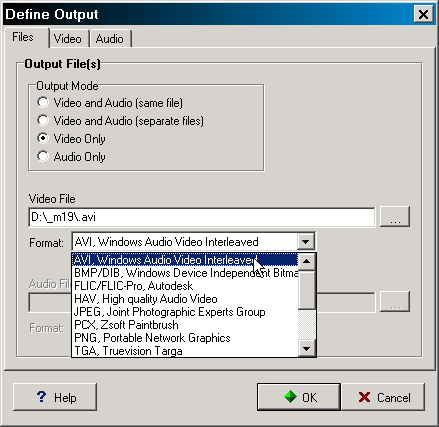
Task: Open Help with the question mark button
Action: [x=55, y=397]
